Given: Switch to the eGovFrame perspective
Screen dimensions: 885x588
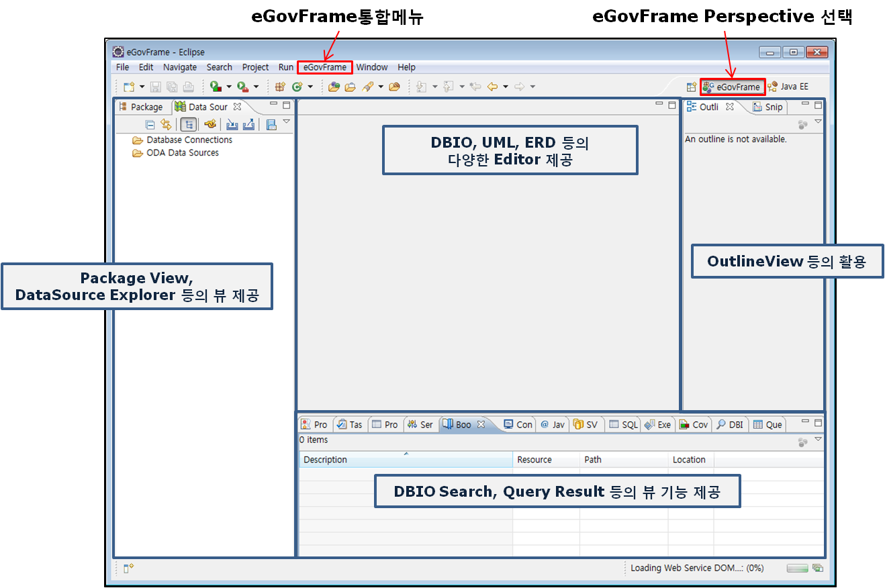Looking at the screenshot, I should pos(733,86).
